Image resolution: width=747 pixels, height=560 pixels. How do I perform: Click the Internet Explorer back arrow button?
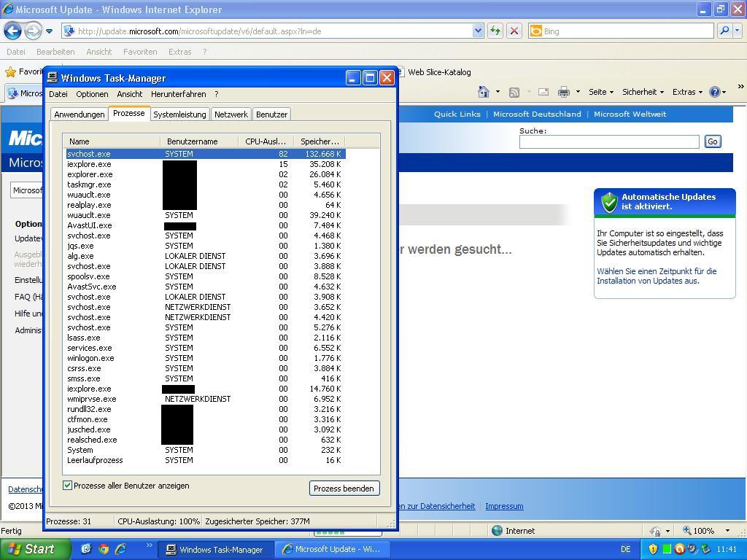click(13, 31)
